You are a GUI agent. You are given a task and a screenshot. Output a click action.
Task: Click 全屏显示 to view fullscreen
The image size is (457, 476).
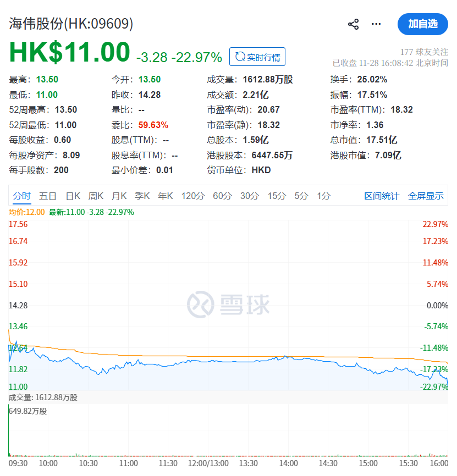(426, 196)
